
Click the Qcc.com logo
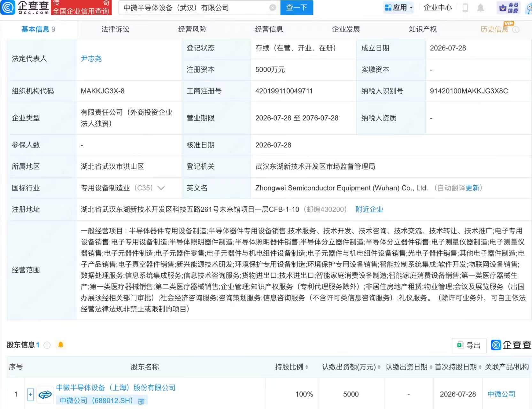coord(25,7)
